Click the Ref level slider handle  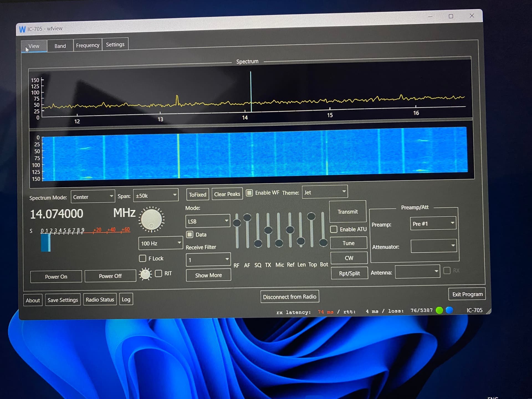[290, 230]
